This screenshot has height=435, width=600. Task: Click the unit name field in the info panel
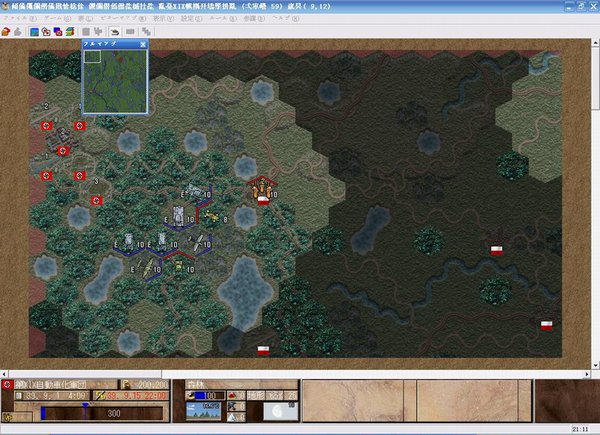pos(66,384)
